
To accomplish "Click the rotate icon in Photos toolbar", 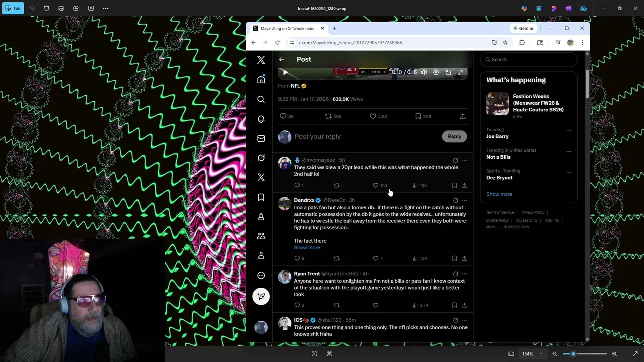I will (32, 8).
